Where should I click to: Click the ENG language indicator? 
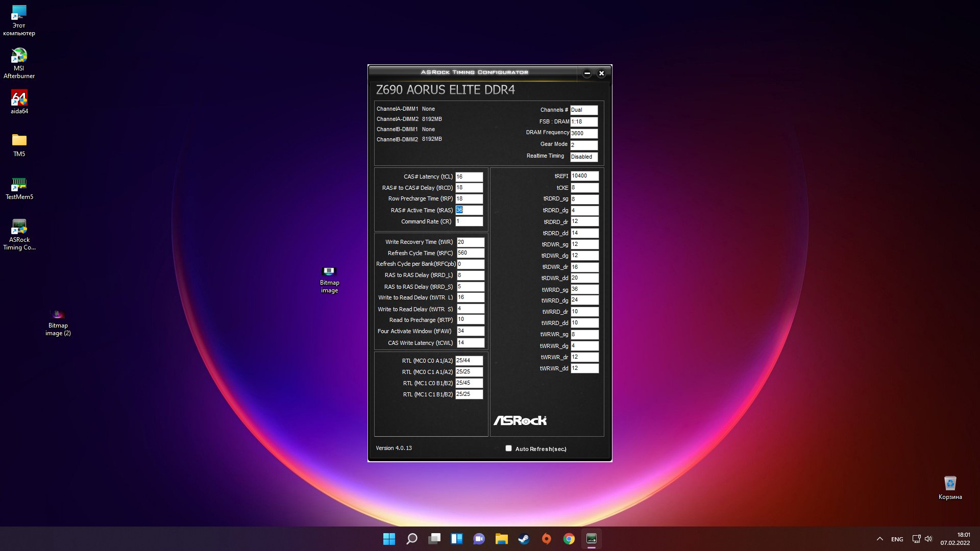tap(897, 539)
